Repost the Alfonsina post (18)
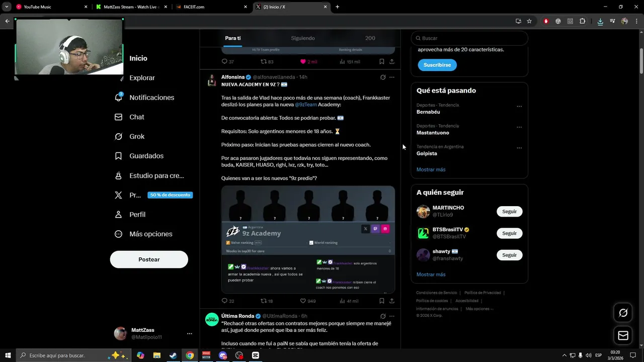 (x=267, y=301)
